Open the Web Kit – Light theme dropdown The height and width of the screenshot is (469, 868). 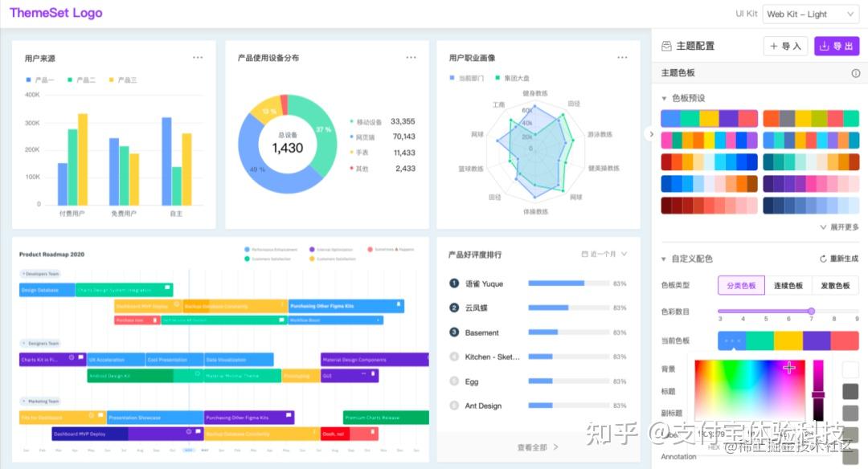click(x=810, y=13)
